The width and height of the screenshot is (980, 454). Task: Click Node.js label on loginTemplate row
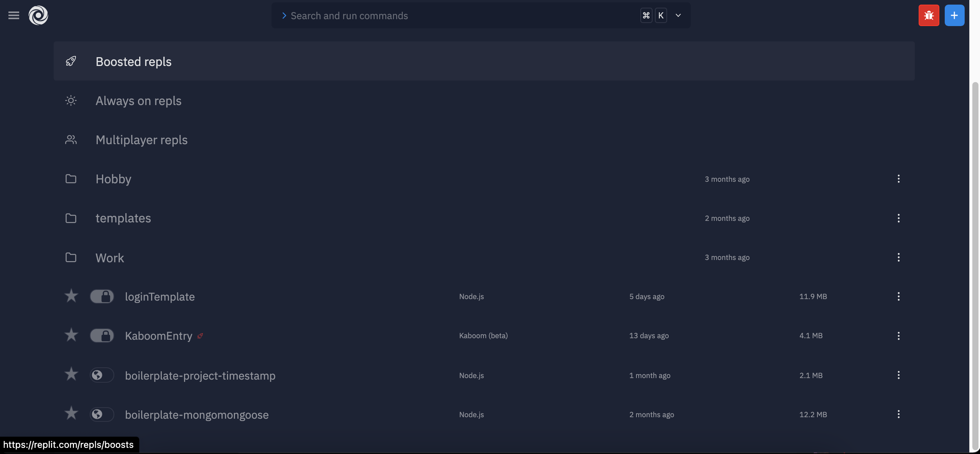click(472, 296)
